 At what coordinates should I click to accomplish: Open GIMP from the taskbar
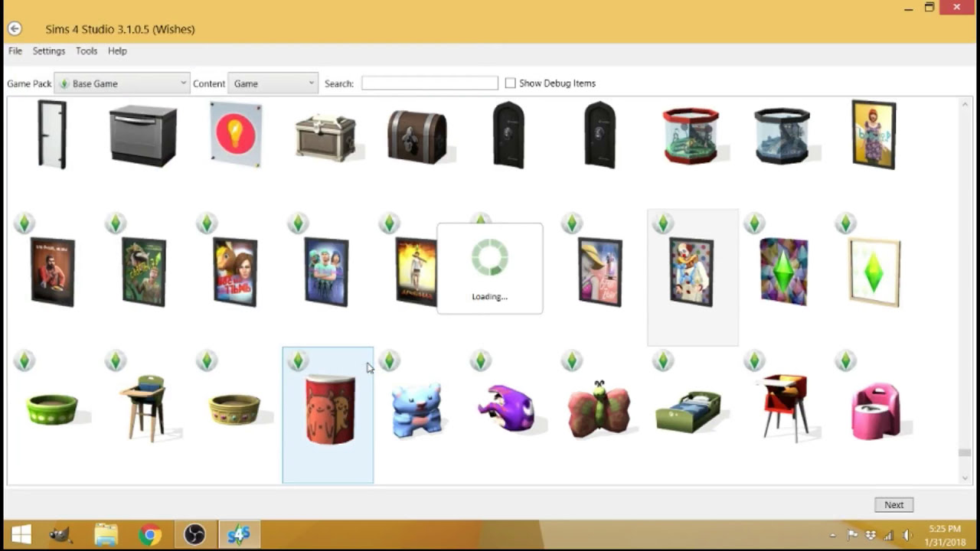(x=60, y=534)
